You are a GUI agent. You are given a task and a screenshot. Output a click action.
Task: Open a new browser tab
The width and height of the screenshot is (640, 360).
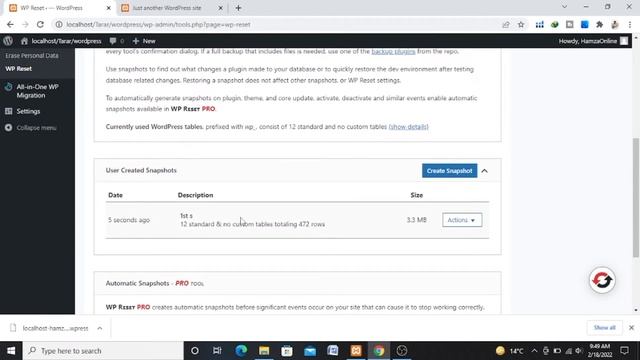click(x=238, y=8)
